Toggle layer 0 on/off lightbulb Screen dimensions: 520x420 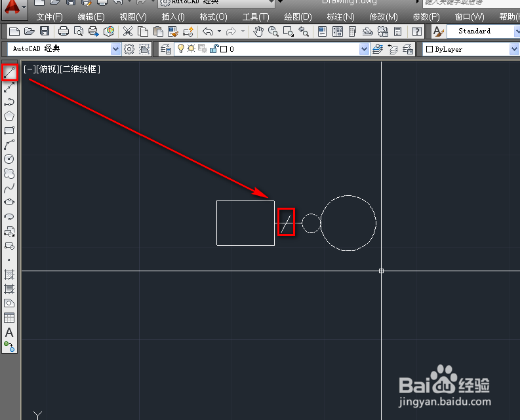[x=181, y=49]
